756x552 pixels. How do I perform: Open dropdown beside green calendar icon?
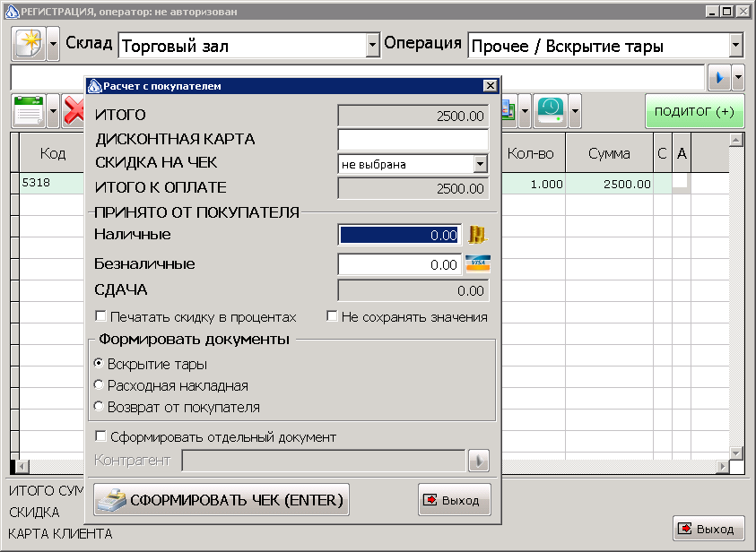[x=53, y=111]
